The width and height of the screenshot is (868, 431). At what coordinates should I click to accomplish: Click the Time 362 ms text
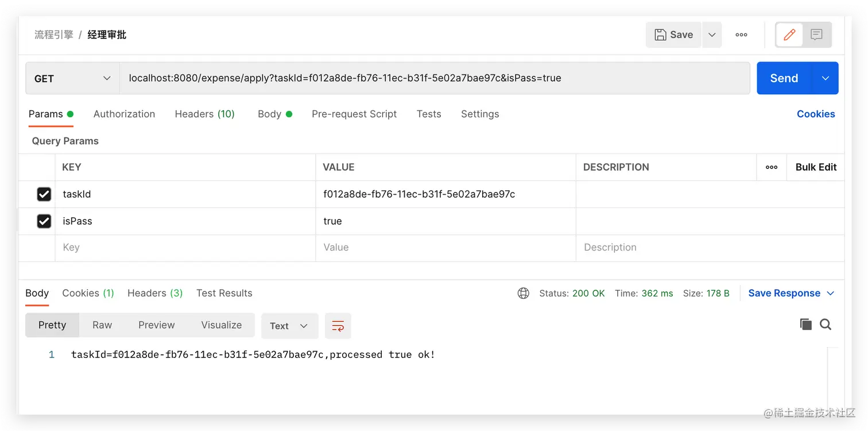pyautogui.click(x=644, y=293)
